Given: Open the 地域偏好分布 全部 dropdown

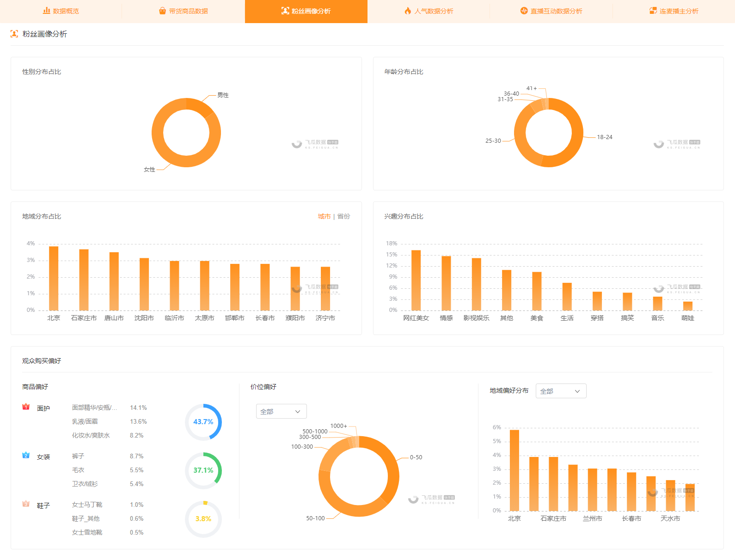Looking at the screenshot, I should click(561, 391).
